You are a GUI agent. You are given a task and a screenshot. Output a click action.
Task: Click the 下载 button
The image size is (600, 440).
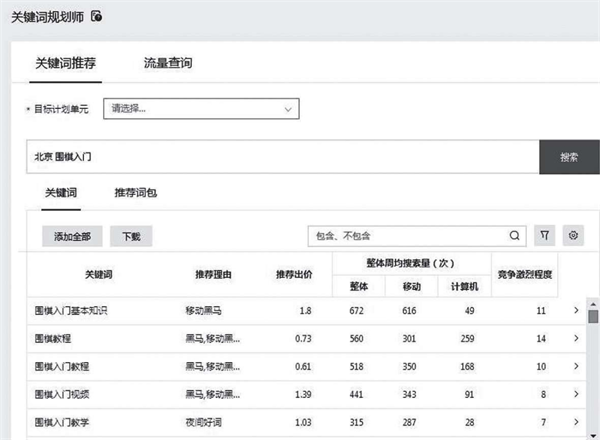click(x=131, y=236)
